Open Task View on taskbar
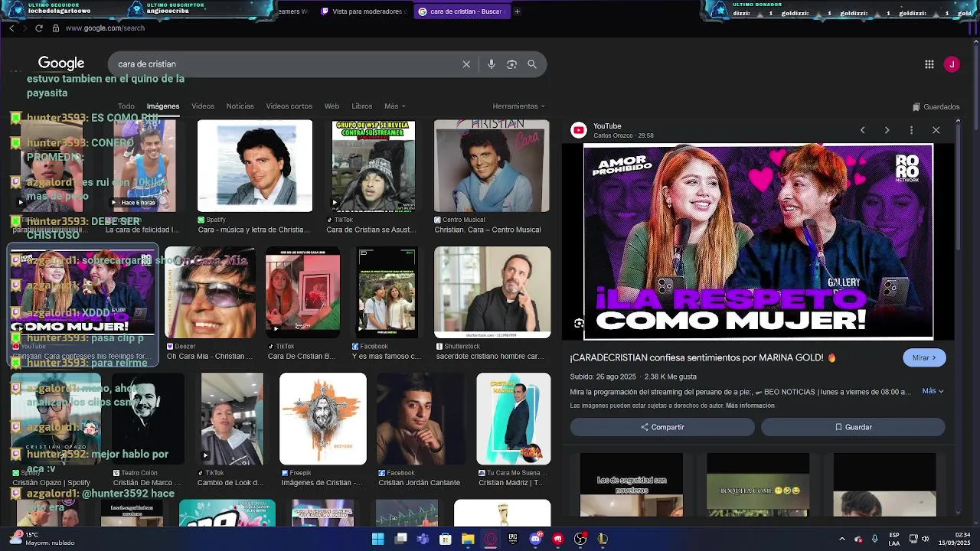 400,539
